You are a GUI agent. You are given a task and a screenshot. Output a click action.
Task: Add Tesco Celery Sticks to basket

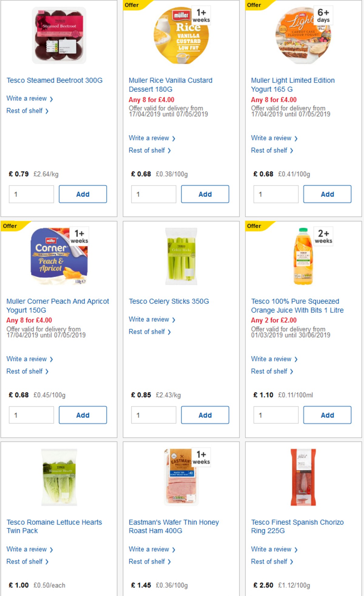205,415
